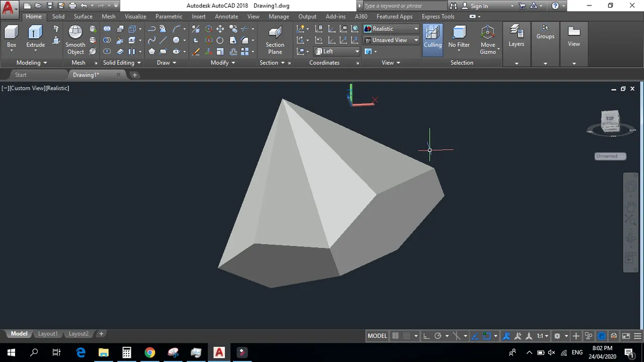Click the Polygon draw tool
644x362 pixels.
click(x=151, y=51)
